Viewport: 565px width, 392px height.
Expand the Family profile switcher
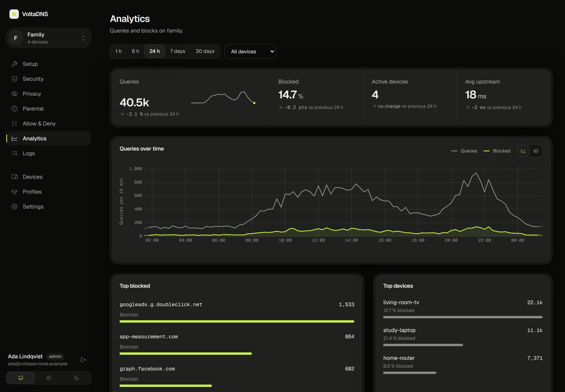click(x=49, y=38)
